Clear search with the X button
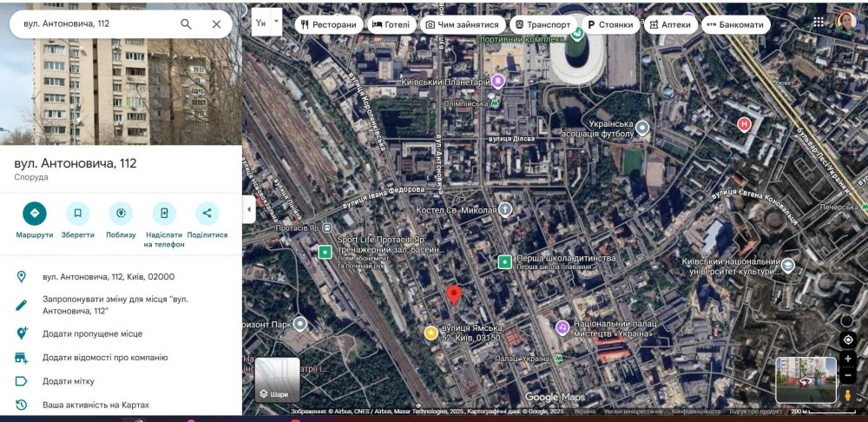The height and width of the screenshot is (422, 868). (x=216, y=24)
